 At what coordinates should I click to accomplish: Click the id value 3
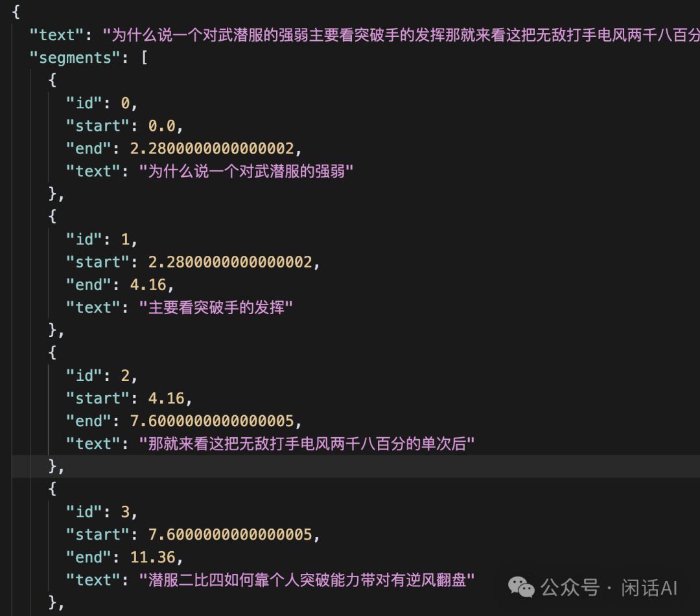click(126, 512)
